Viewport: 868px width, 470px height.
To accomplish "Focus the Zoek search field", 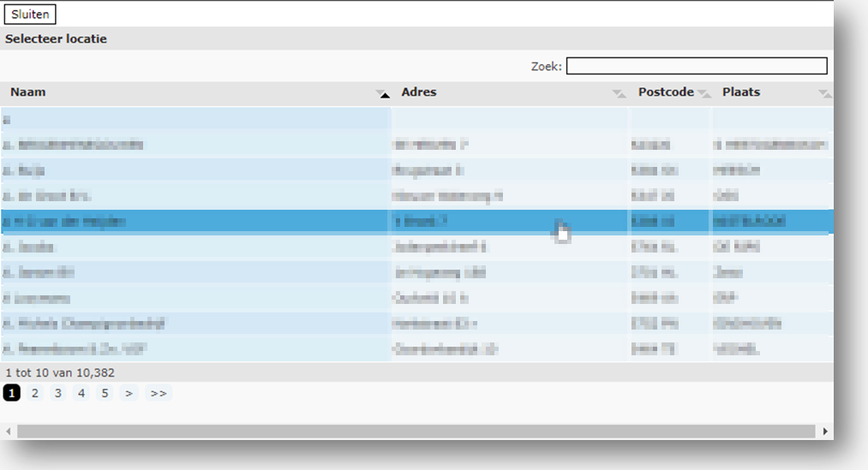I will pyautogui.click(x=696, y=66).
